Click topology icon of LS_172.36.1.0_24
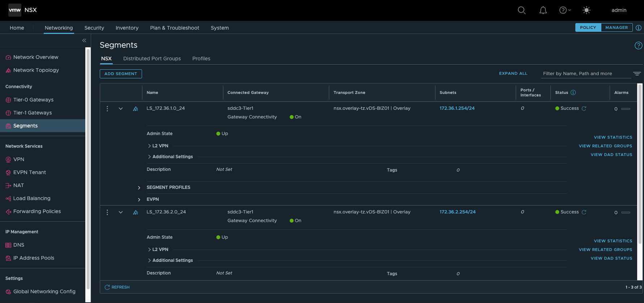This screenshot has height=303, width=644. pos(136,109)
